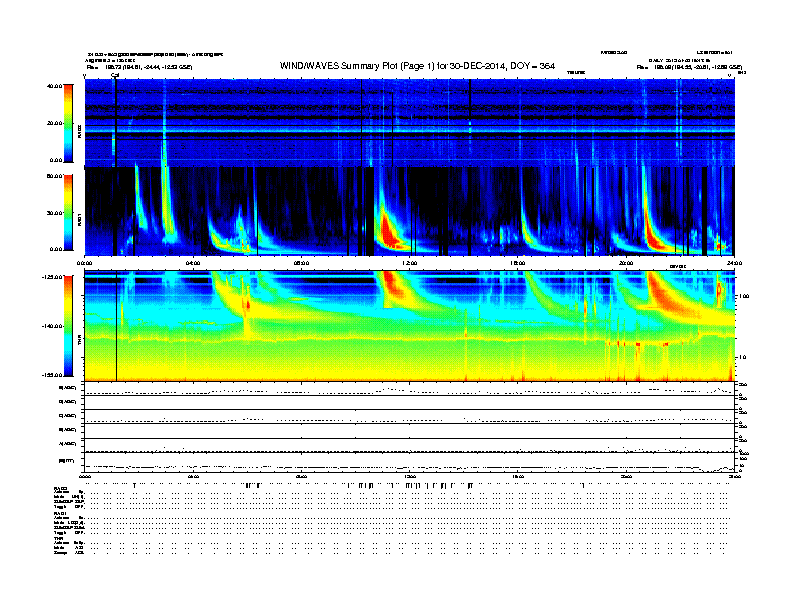Click the rotated TNR axis label
The width and height of the screenshot is (792, 612).
coord(79,341)
